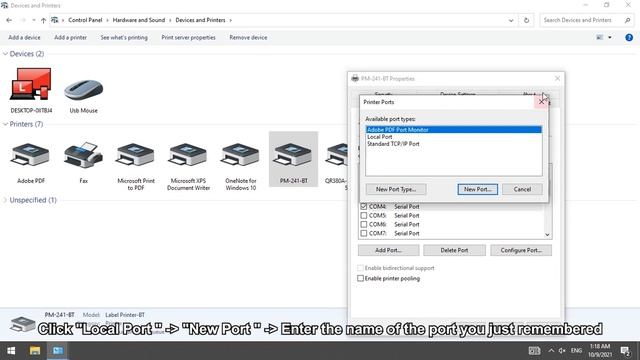Click the change view icon in toolbar

click(600, 38)
